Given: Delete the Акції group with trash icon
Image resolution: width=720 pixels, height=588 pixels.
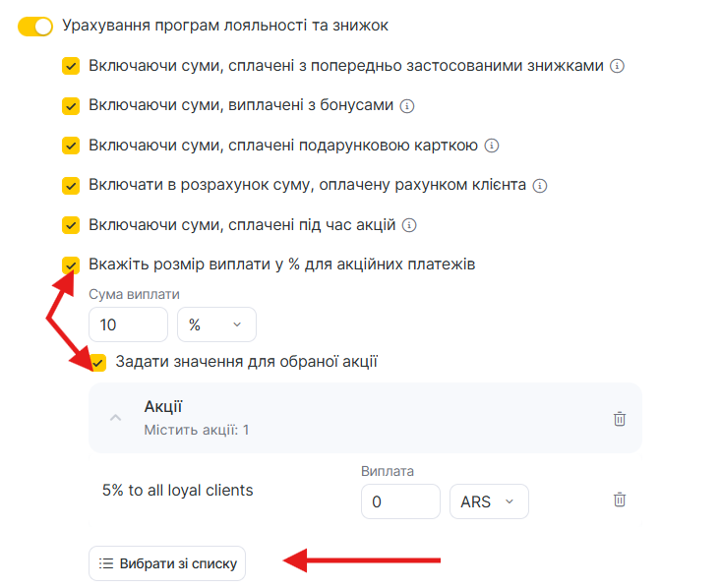Looking at the screenshot, I should 620,419.
